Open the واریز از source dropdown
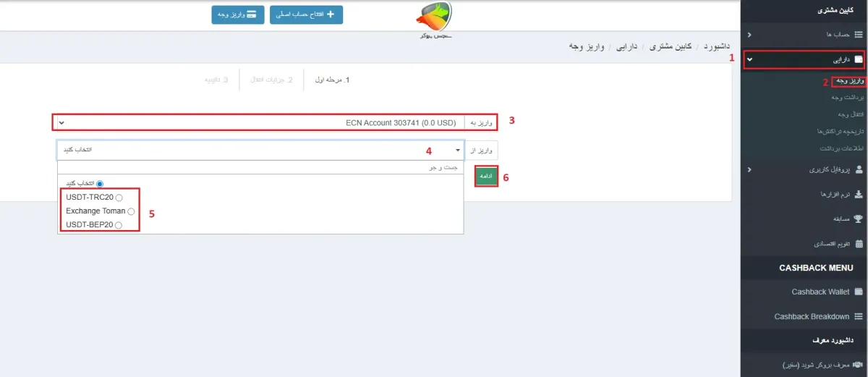The image size is (868, 377). (260, 150)
